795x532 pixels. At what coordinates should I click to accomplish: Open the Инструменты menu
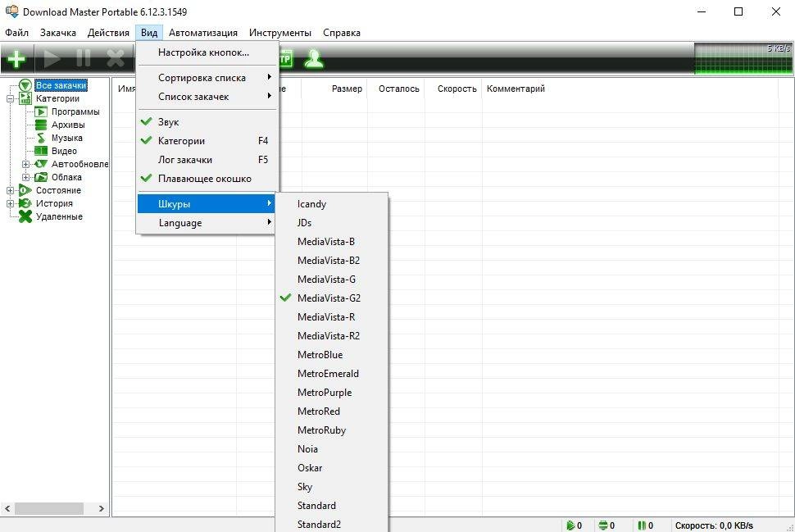(279, 33)
